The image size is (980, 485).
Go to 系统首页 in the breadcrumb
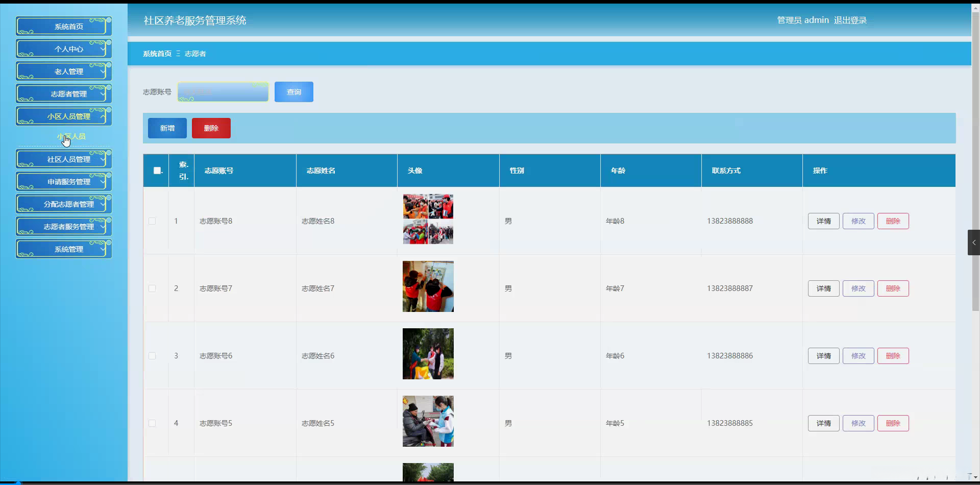tap(157, 54)
